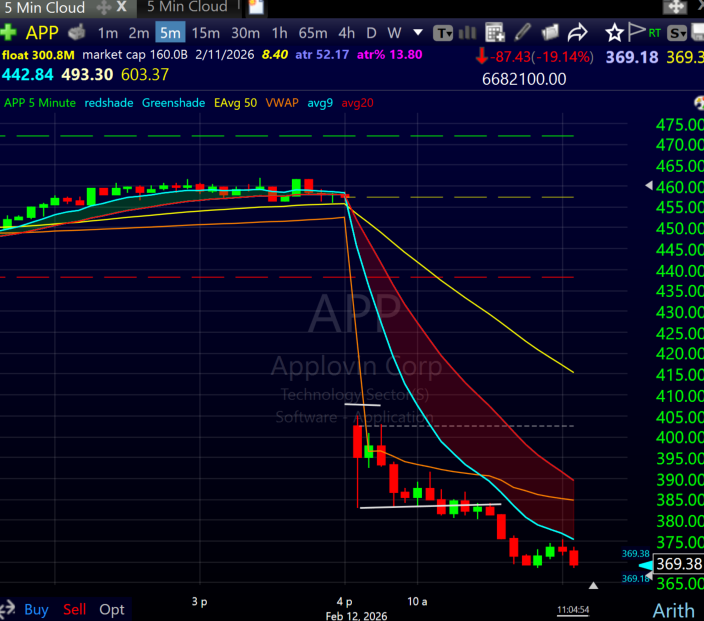
Task: Select the pencil drawing tools icon
Action: pyautogui.click(x=523, y=32)
